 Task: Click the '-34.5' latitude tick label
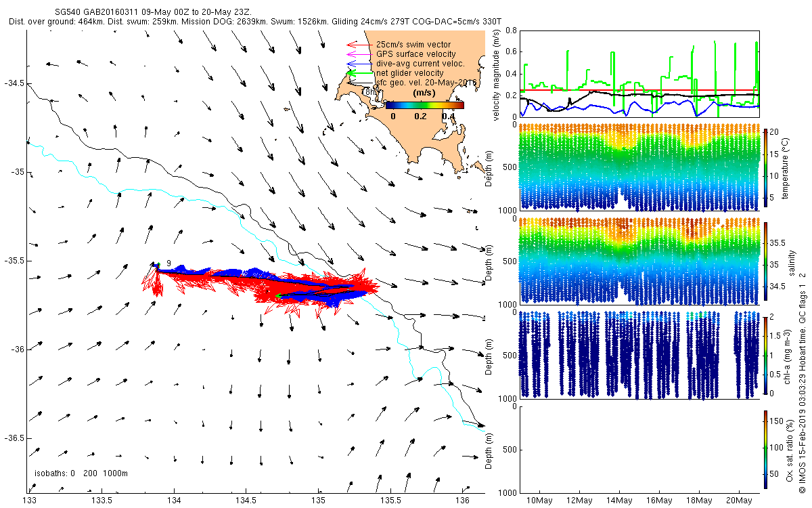pos(14,83)
